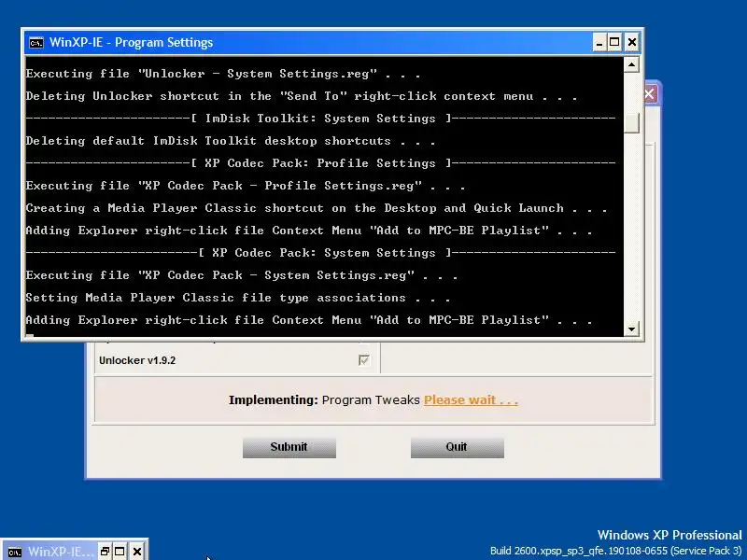Click the 'ImDisk Toolkit: System Settings' header line

tap(320, 119)
